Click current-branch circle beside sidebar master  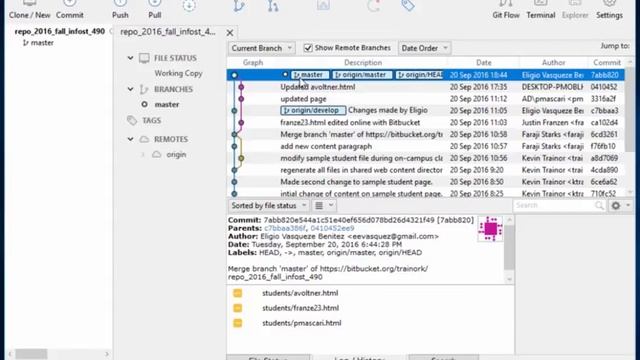click(144, 104)
